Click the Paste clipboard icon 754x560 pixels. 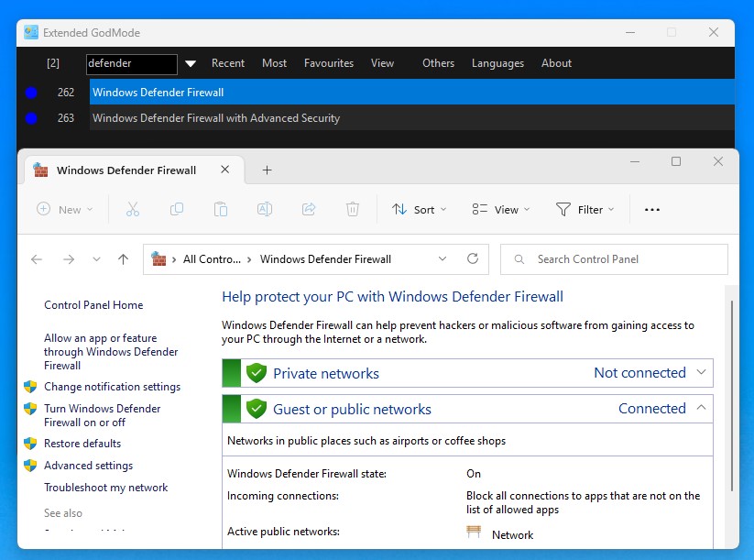pos(221,210)
